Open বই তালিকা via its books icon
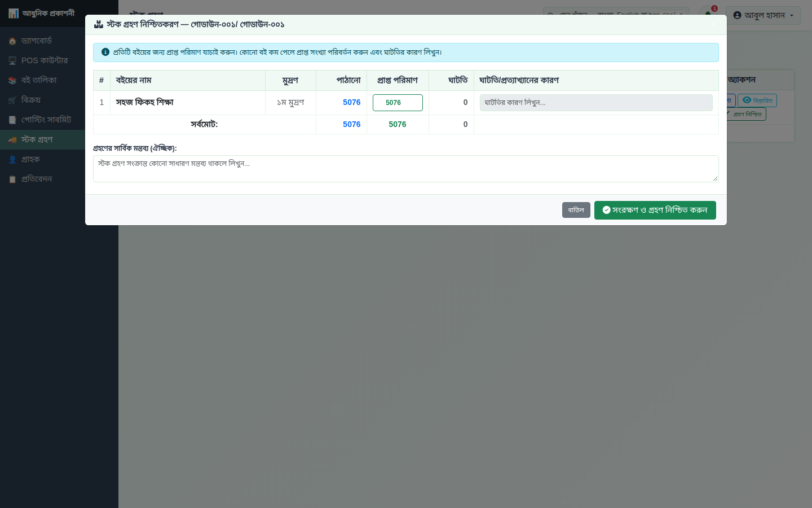 [12, 81]
